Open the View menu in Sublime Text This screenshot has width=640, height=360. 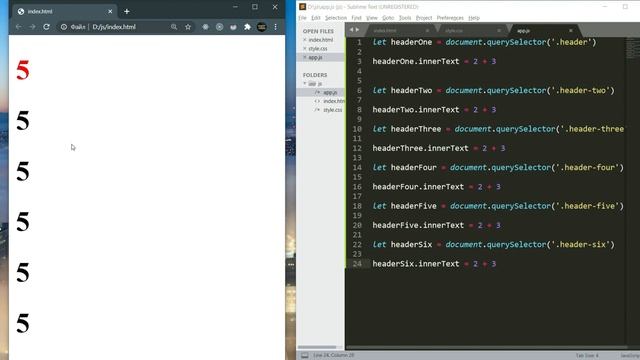click(x=372, y=18)
